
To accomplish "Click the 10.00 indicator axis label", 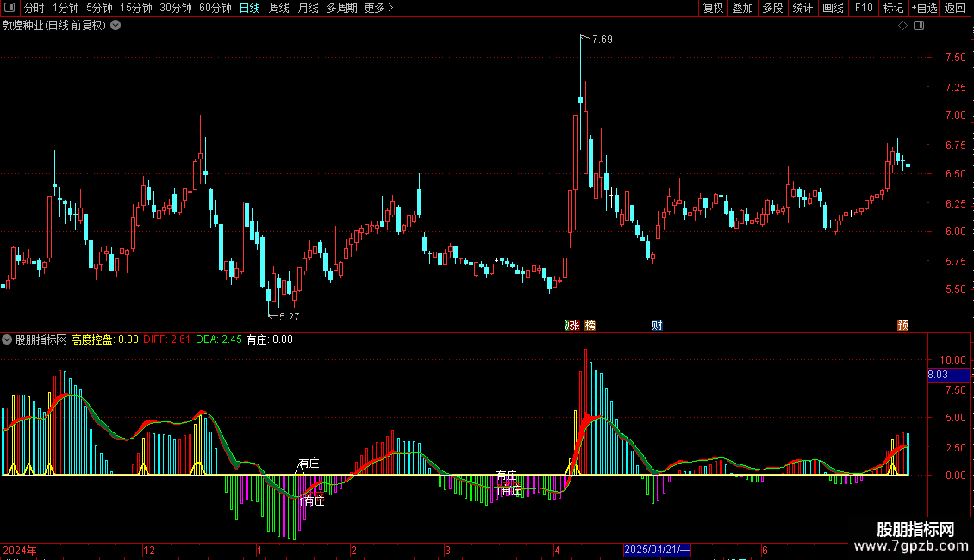I will 952,360.
